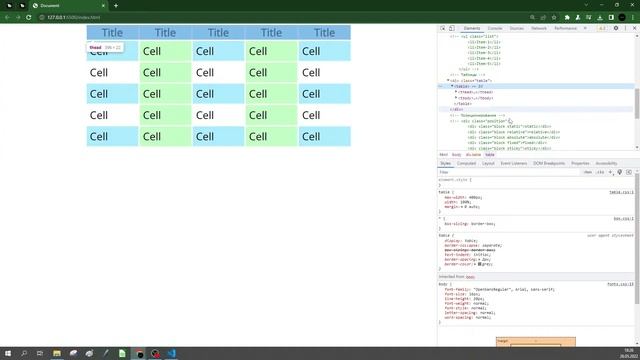This screenshot has width=640, height=360.
Task: Toggle the .cls class editor button
Action: [x=600, y=172]
